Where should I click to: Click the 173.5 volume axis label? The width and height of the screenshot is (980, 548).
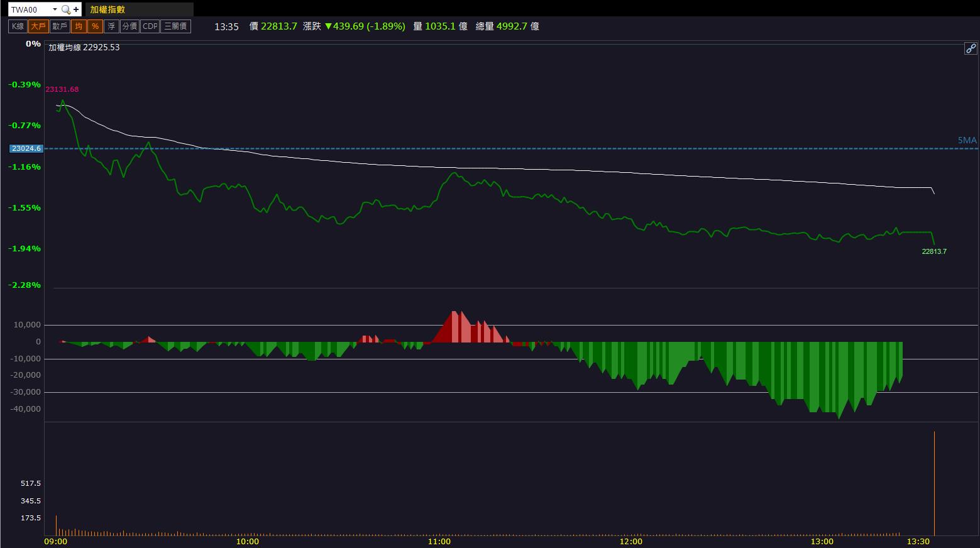[31, 518]
